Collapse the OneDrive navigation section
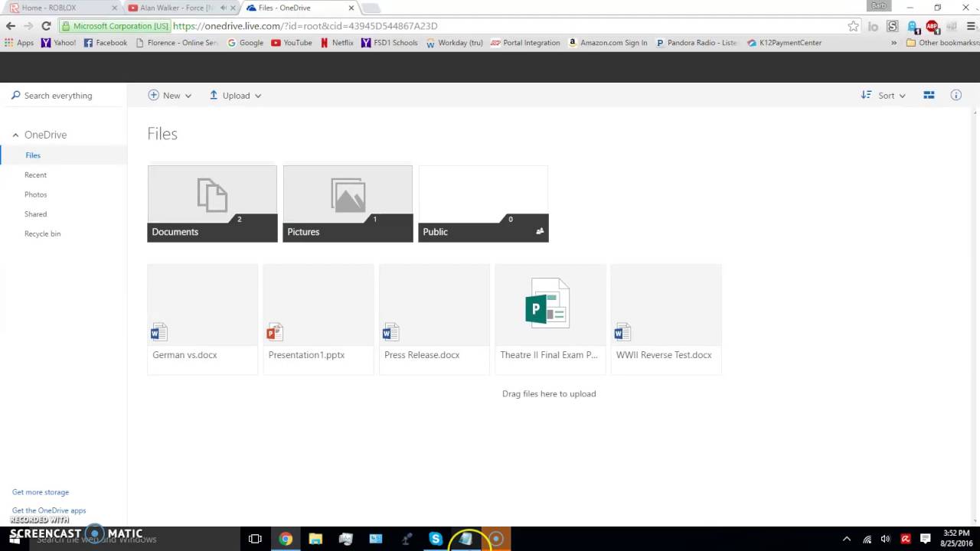Viewport: 980px width, 551px height. coord(15,135)
